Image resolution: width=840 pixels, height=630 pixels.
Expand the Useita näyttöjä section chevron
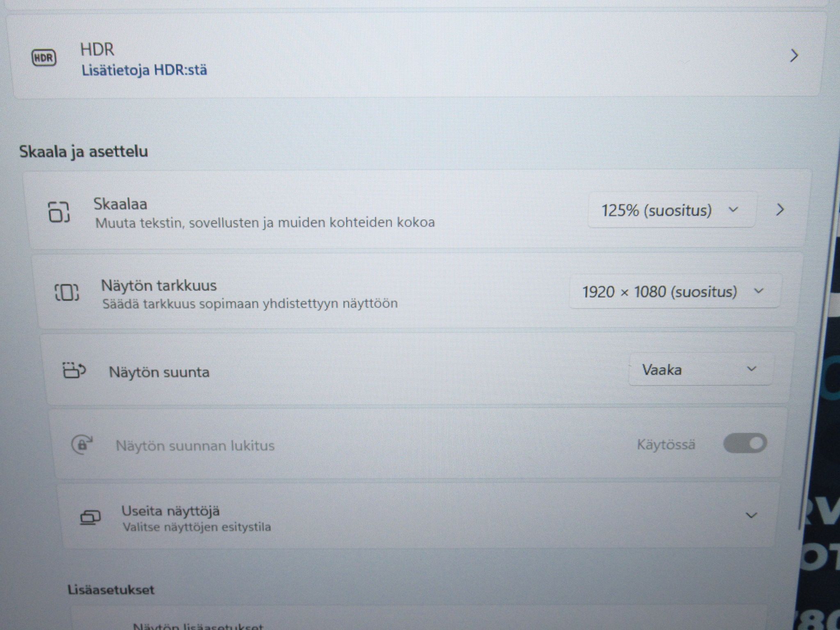751,515
